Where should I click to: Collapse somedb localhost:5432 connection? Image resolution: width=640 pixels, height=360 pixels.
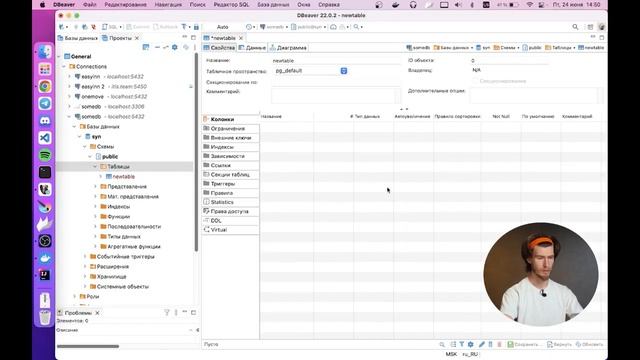(70, 117)
